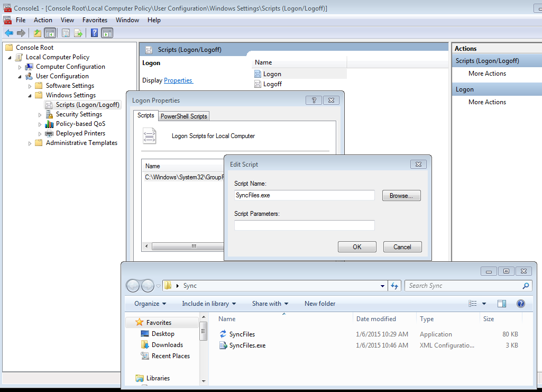Image resolution: width=542 pixels, height=392 pixels.
Task: Select the Security Settings tree item
Action: (79, 114)
